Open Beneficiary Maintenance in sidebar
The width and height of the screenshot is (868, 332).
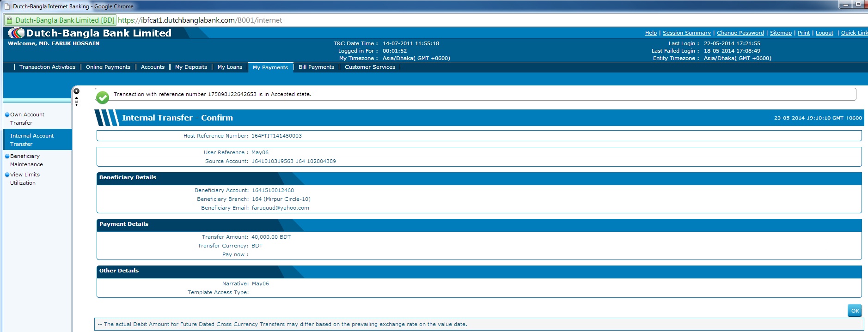26,160
